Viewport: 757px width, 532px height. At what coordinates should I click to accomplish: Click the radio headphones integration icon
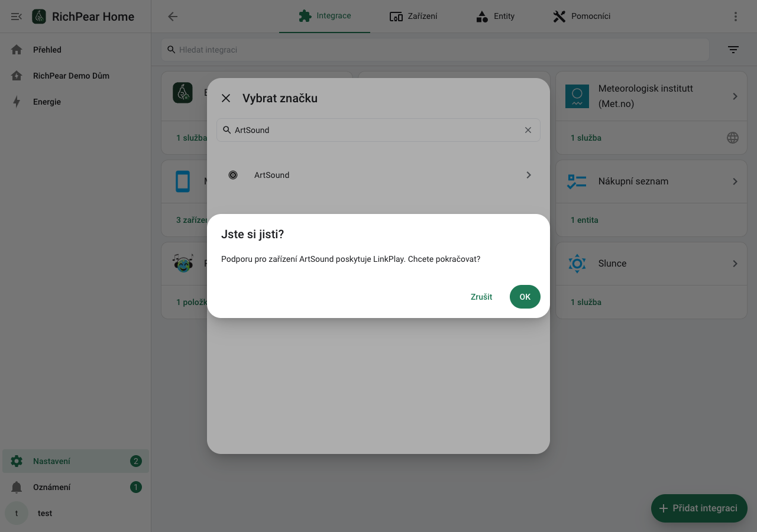click(183, 263)
